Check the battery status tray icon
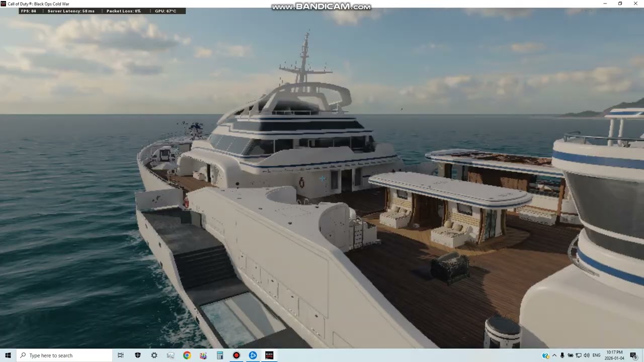 [571, 355]
